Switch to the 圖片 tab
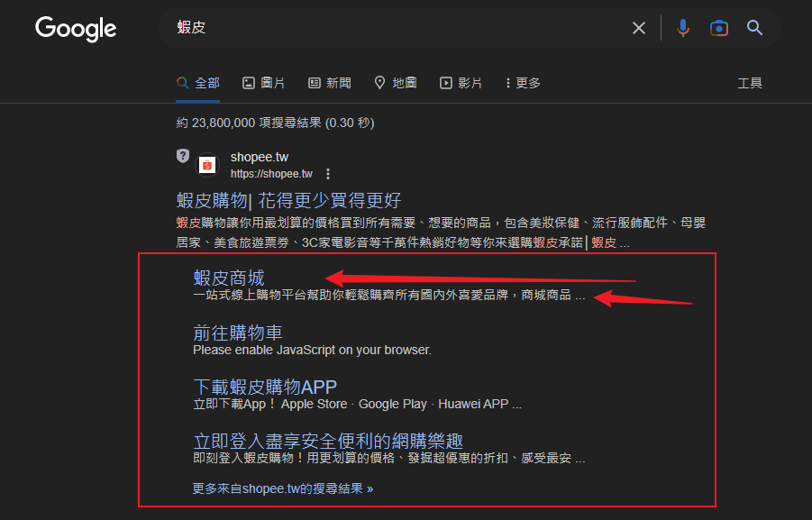 (x=263, y=83)
